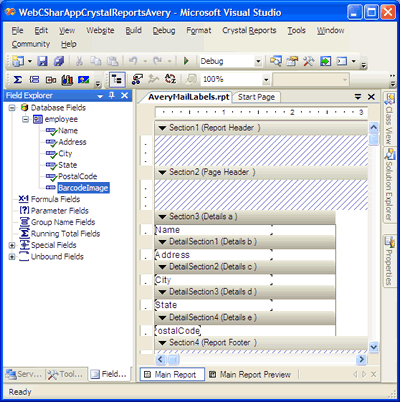Click the Copy icon
This screenshot has width=400, height=402.
click(x=96, y=61)
